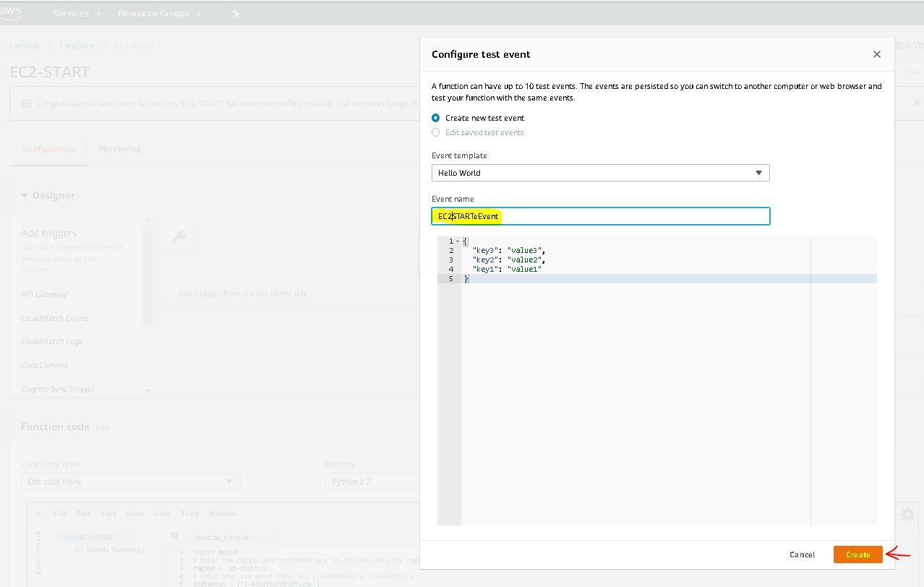Close the Configure test event dialog
This screenshot has height=587, width=924.
tap(876, 54)
